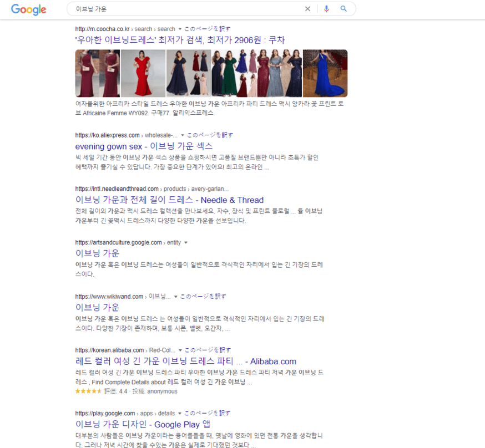Screen dimensions: 485x448
Task: Open the artsandculture.google.com breadcrumb dropdown arrow
Action: (187, 242)
